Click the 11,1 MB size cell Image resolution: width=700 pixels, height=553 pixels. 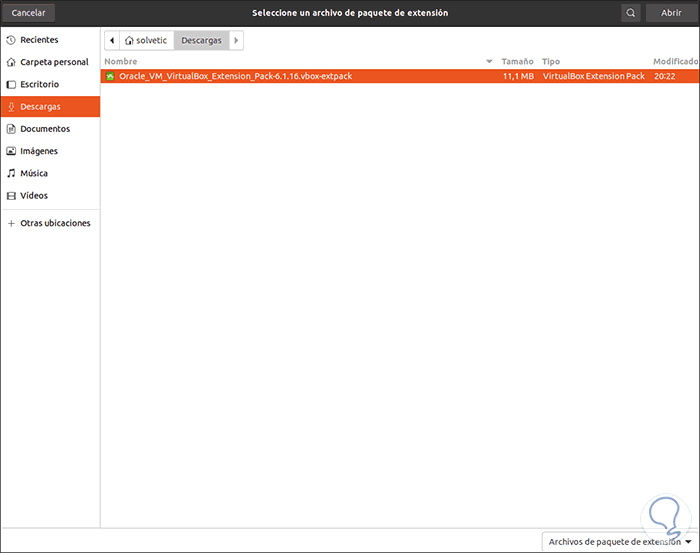[518, 76]
